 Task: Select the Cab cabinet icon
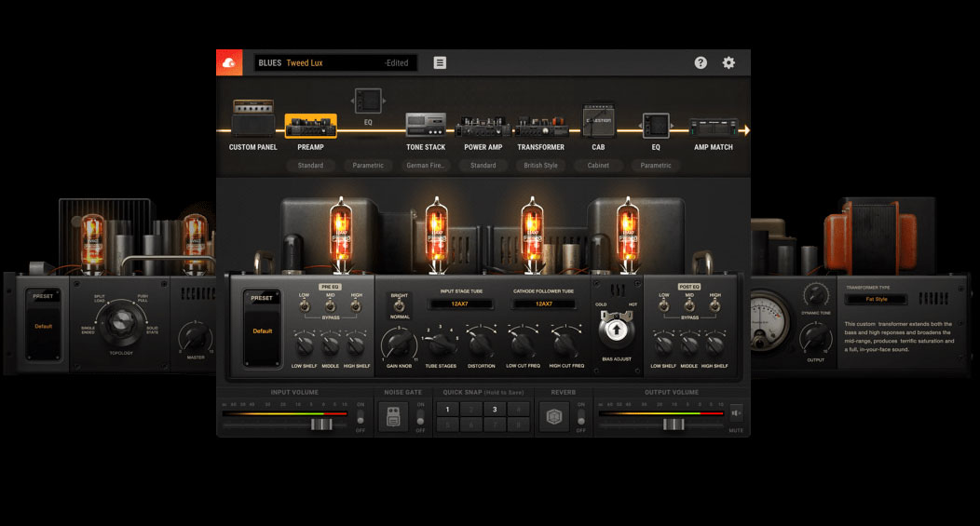[598, 121]
